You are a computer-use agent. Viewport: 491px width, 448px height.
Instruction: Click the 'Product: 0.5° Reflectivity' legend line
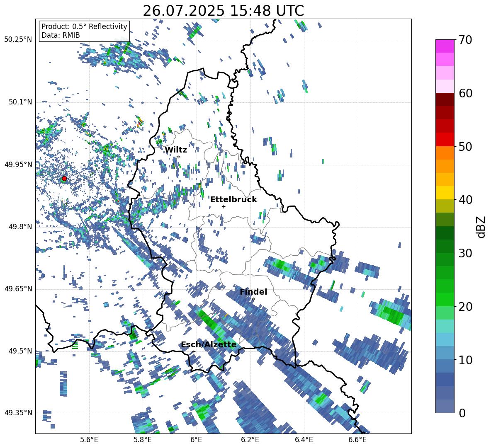pyautogui.click(x=84, y=27)
